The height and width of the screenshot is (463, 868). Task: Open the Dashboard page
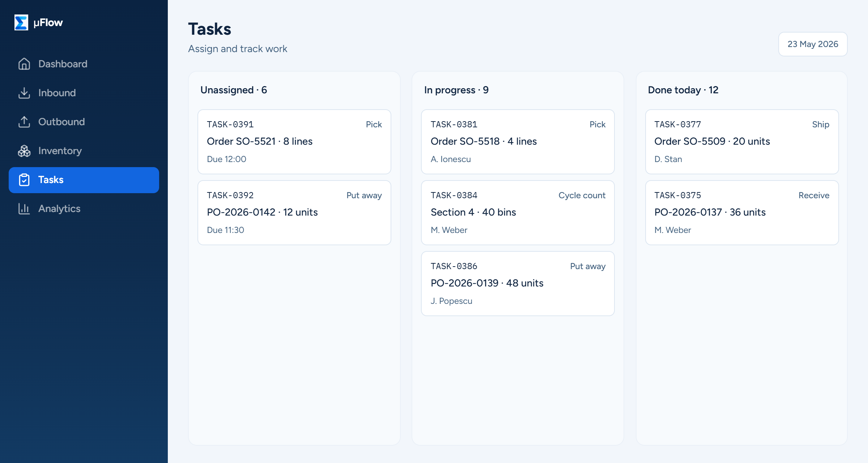pos(84,64)
